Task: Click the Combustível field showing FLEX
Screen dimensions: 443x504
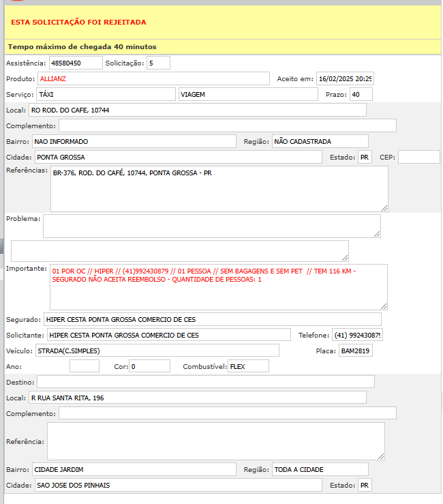Action: click(x=248, y=366)
